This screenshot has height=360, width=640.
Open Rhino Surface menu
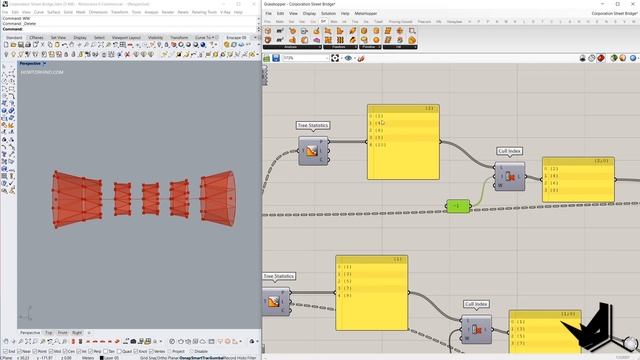point(53,12)
